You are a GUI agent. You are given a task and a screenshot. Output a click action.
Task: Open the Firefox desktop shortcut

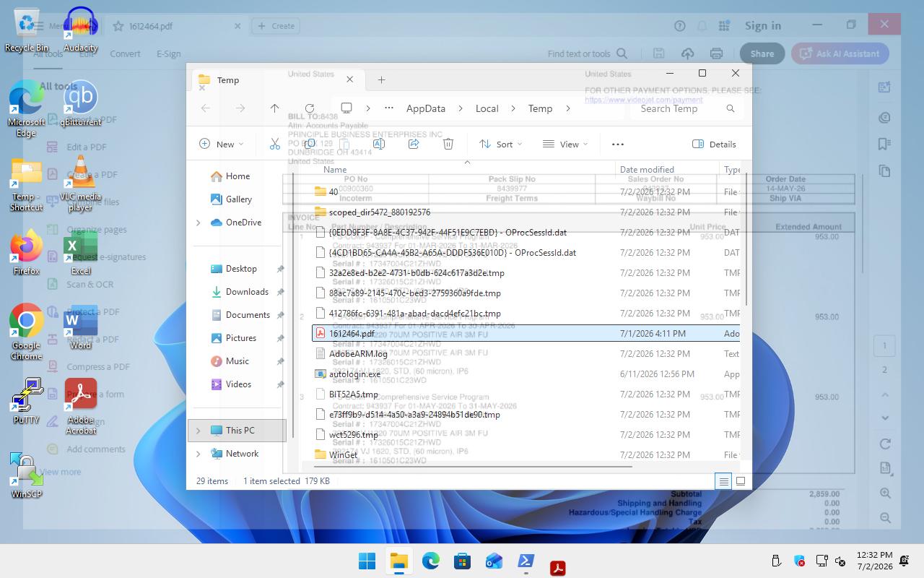[26, 253]
